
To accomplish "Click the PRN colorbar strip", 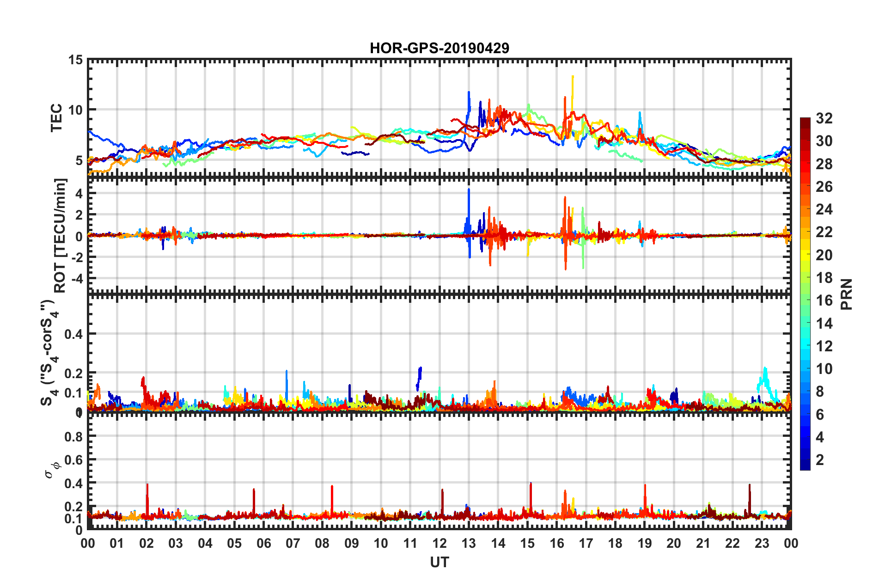I will [x=805, y=294].
